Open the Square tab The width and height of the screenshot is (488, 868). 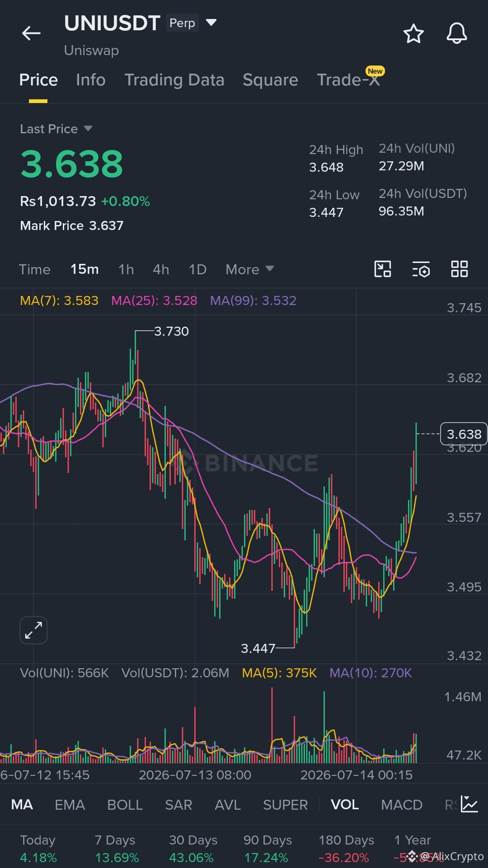(x=270, y=80)
